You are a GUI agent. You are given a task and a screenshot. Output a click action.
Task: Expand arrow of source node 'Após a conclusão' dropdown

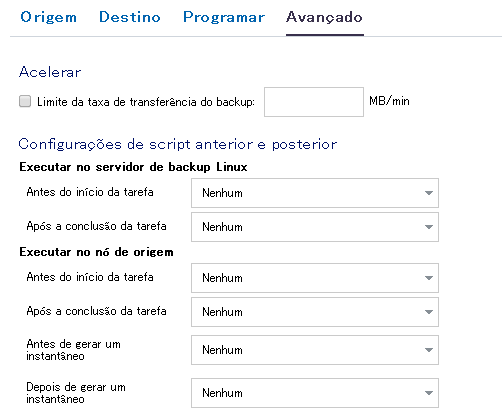(429, 312)
